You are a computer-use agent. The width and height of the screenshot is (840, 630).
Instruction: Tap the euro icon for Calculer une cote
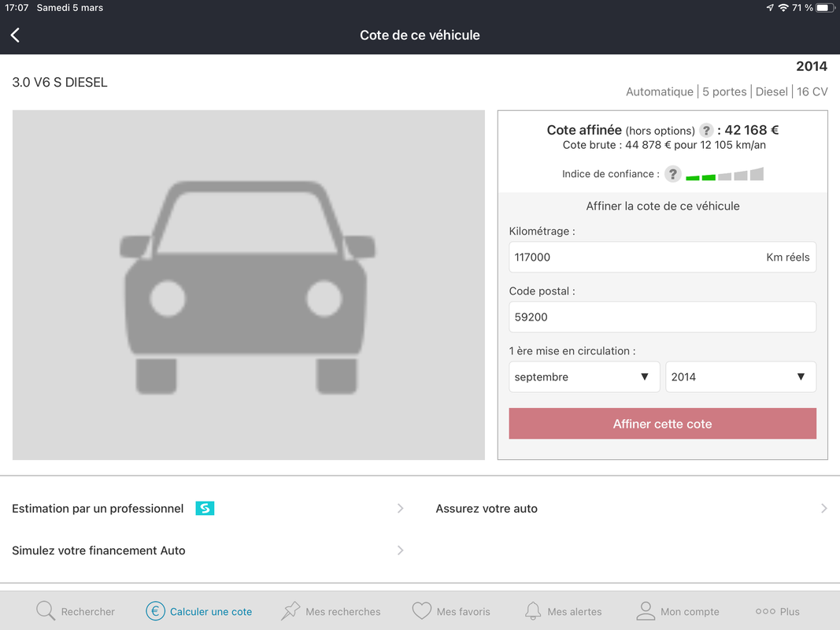tap(155, 611)
